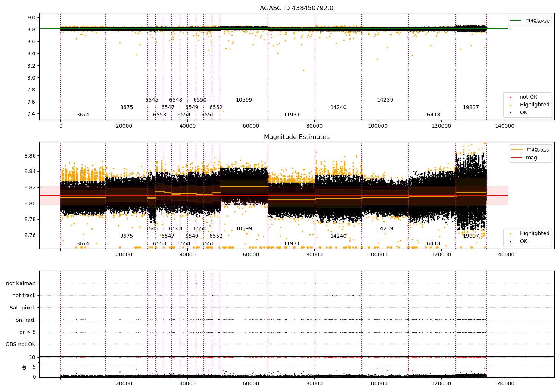Click obsid label 19837 in Magnitude Estimates plot
This screenshot has width=560, height=392.
471,236
